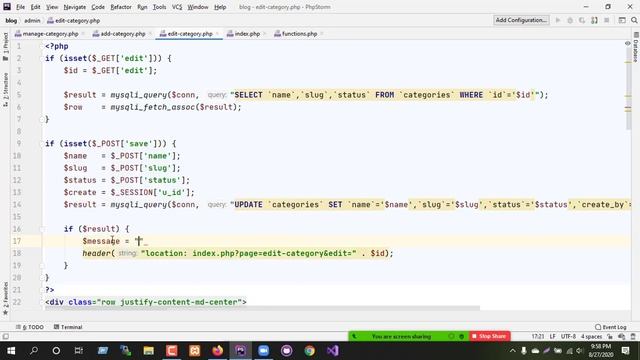
Task: Open the TODO tool window
Action: click(29, 327)
